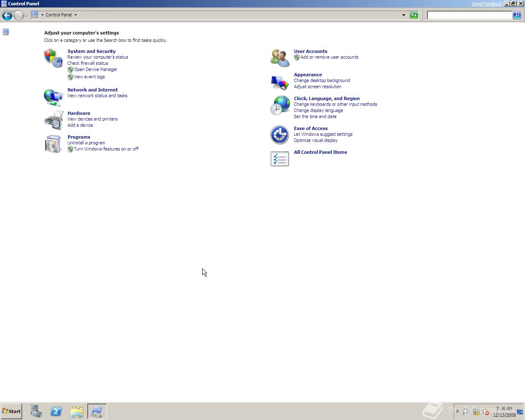
Task: Click the Action Center flag tray icon
Action: 466,411
